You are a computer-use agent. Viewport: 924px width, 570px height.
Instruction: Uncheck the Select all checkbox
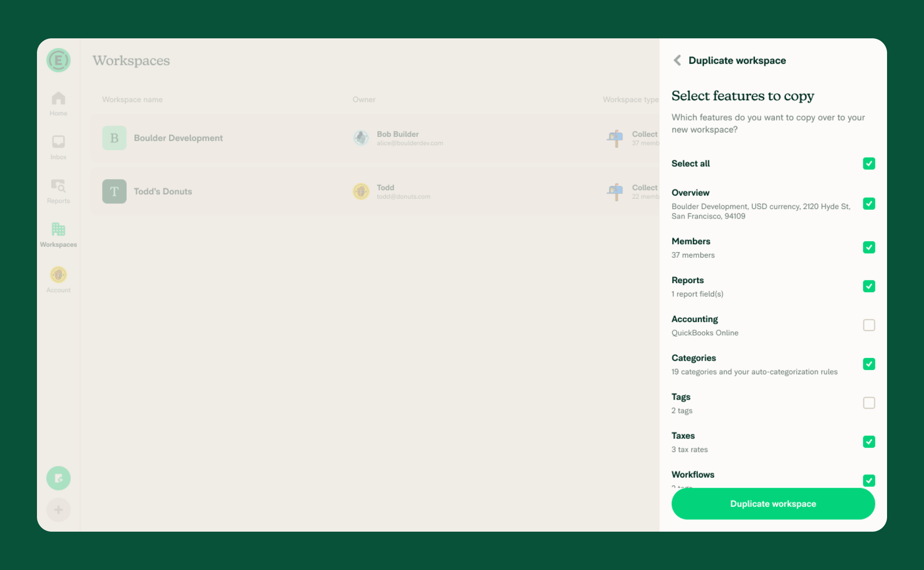869,164
